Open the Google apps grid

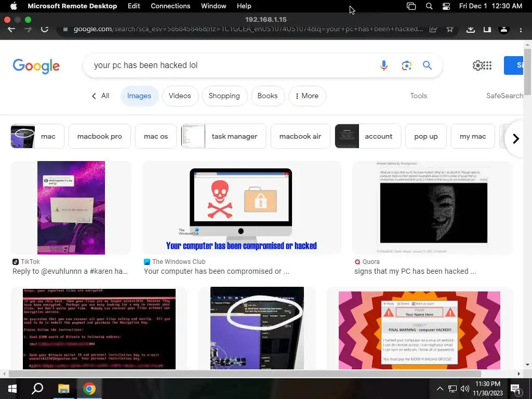[487, 65]
